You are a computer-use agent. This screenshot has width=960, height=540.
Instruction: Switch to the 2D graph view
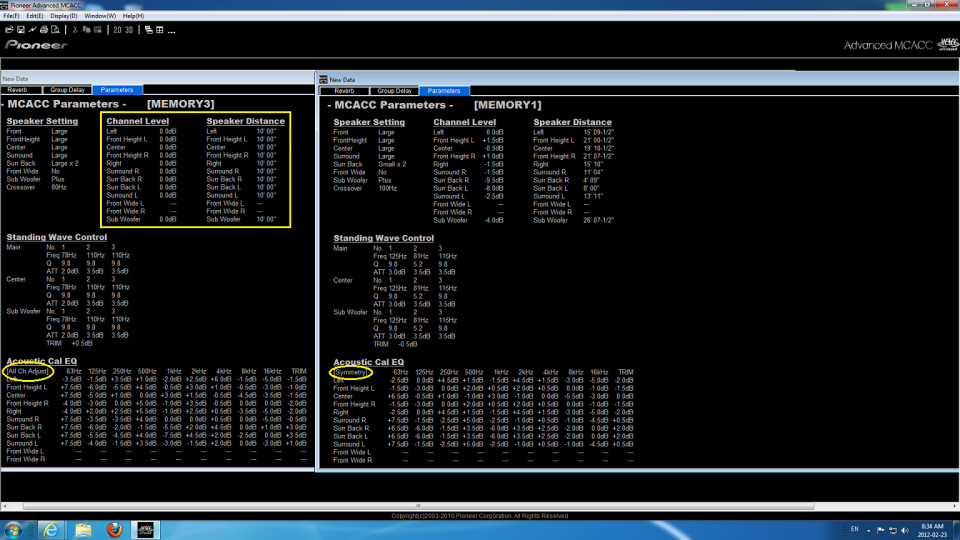117,30
